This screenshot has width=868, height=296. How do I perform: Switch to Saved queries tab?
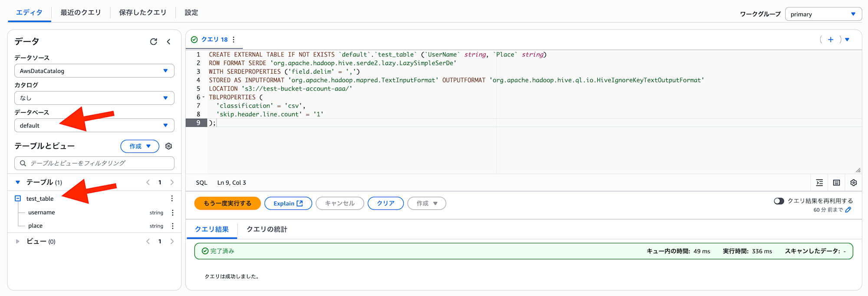143,13
